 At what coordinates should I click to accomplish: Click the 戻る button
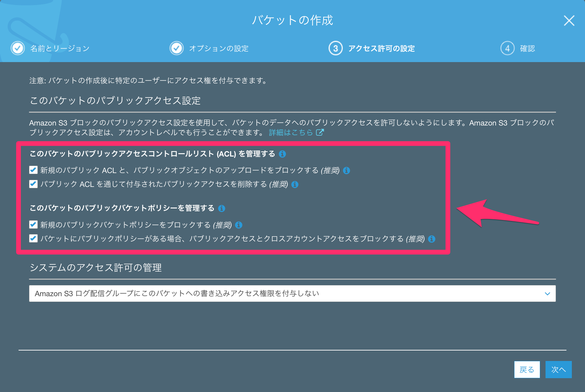click(527, 369)
